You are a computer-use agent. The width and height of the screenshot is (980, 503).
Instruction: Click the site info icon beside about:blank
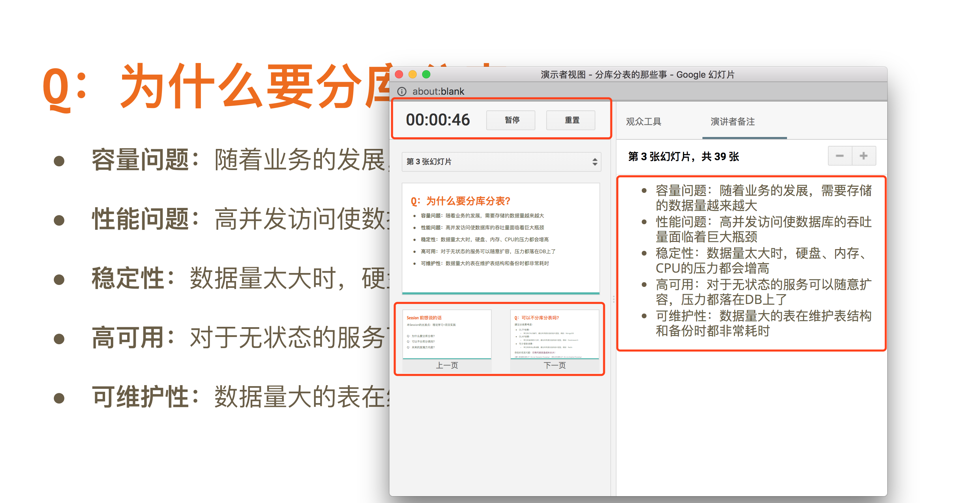click(402, 91)
